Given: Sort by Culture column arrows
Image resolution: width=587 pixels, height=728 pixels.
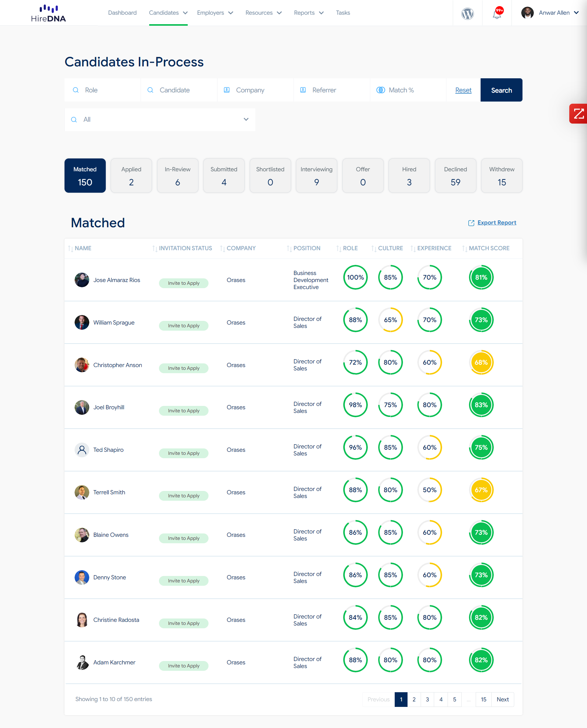Looking at the screenshot, I should [374, 249].
